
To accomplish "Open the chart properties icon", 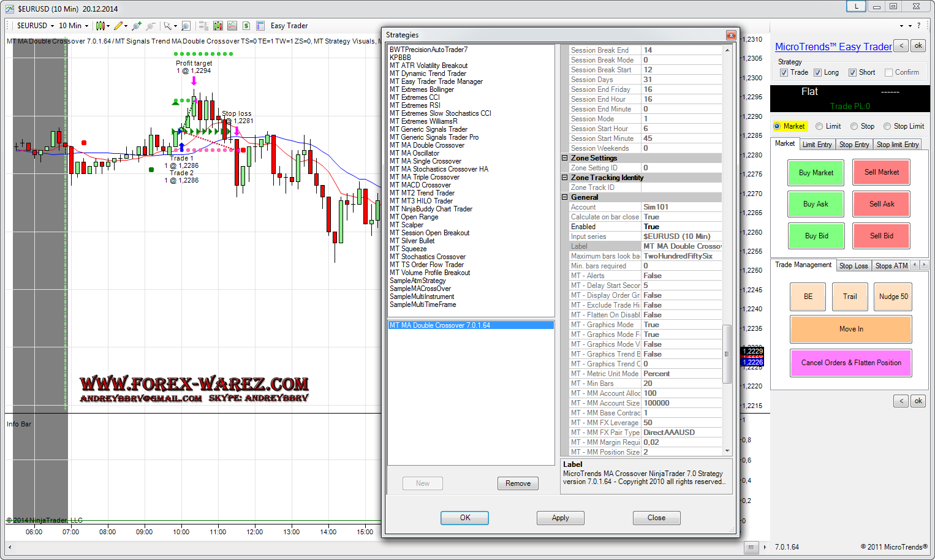I will [x=260, y=26].
